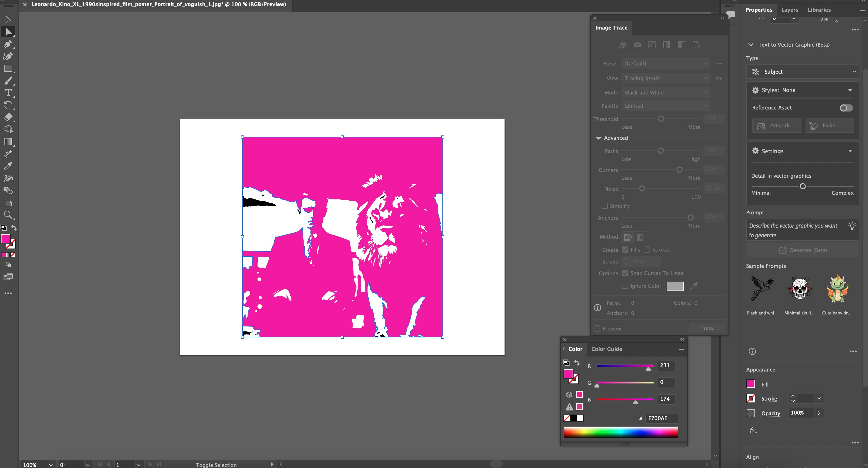Click the hex color input field
The height and width of the screenshot is (468, 868).
[x=661, y=418]
